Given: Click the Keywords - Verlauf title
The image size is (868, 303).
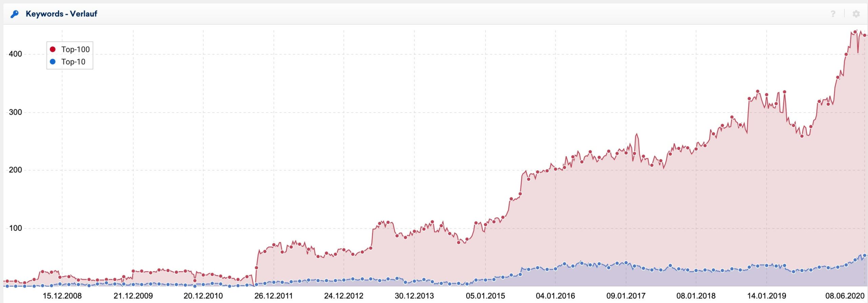Looking at the screenshot, I should 61,14.
